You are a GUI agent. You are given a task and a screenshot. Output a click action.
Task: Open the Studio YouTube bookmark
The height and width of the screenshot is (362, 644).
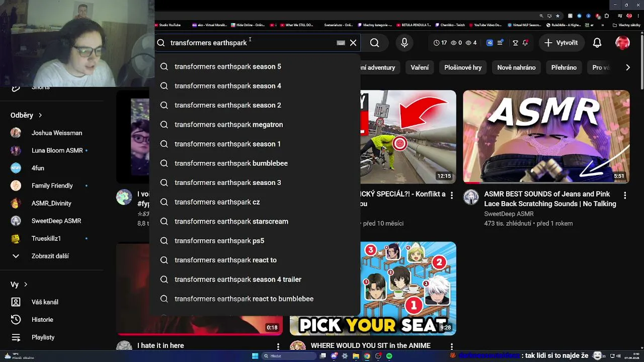(168, 25)
